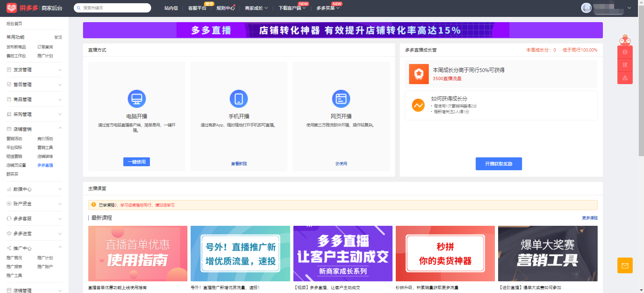
Task: Click the 电脑开播 computer monitor icon
Action: [x=137, y=99]
